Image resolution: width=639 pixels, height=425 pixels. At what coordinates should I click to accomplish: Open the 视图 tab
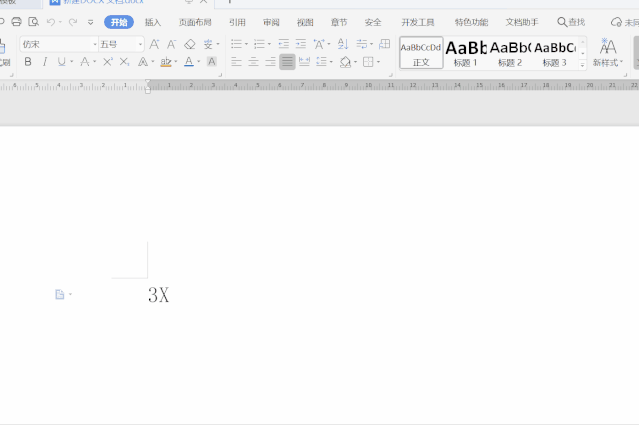[x=305, y=22]
